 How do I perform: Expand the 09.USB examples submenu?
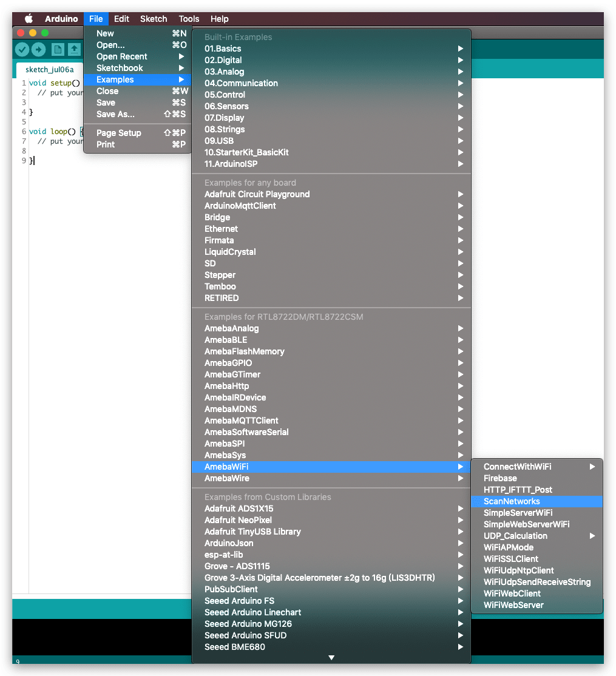[x=331, y=141]
